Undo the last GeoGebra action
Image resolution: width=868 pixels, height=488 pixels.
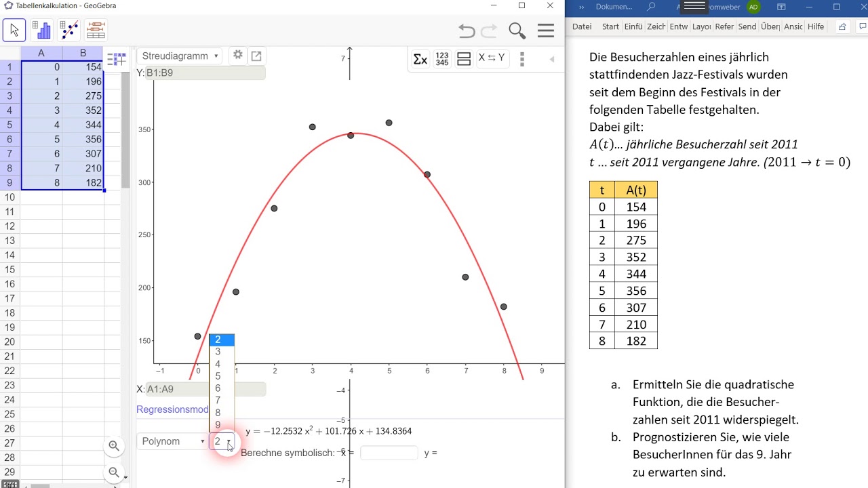click(467, 31)
